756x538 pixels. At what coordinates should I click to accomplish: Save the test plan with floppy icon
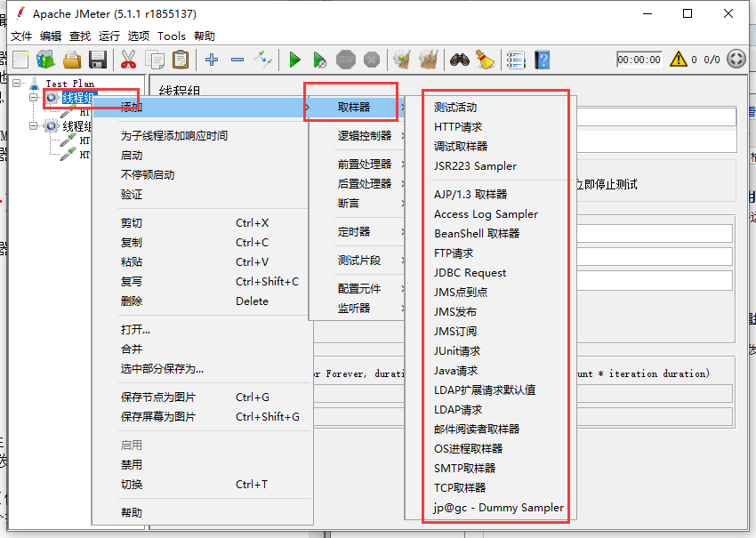pos(98,60)
